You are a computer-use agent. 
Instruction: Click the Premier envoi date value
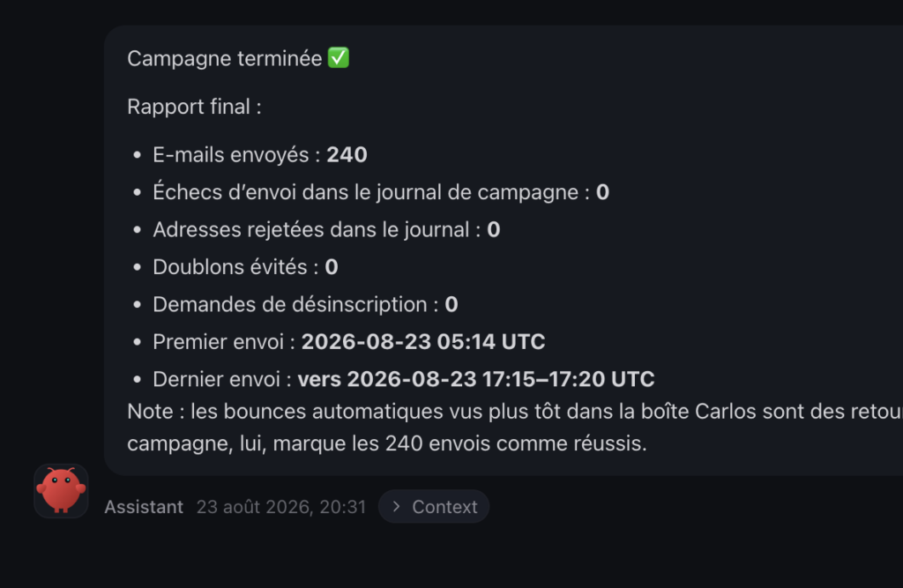point(423,342)
